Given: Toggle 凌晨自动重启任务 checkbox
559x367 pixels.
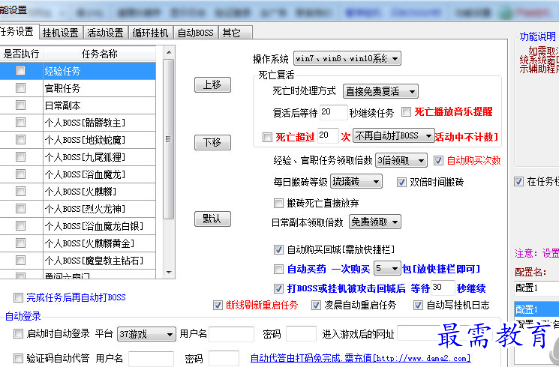Looking at the screenshot, I should [316, 305].
